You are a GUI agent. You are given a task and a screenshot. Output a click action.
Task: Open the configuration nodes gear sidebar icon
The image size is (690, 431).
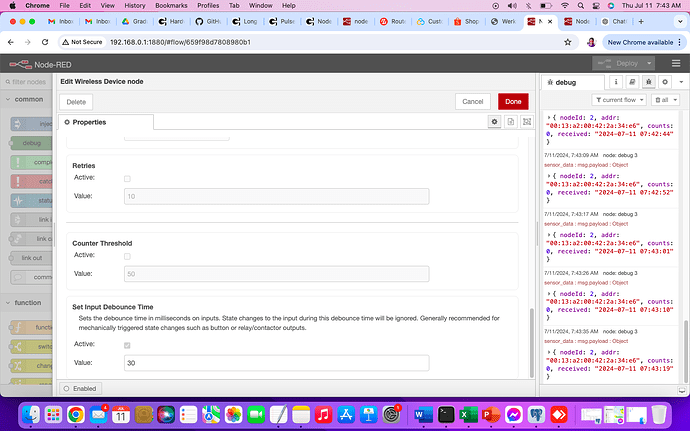663,82
